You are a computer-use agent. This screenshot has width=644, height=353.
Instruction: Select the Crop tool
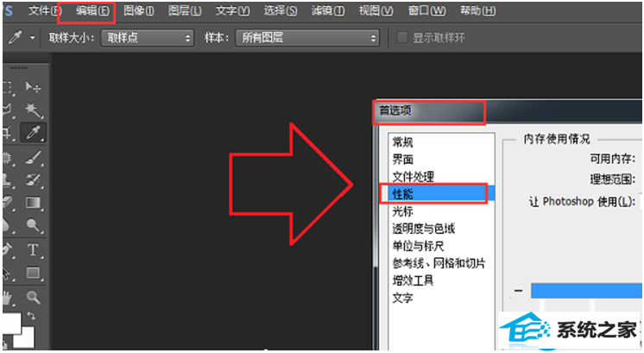[9, 132]
